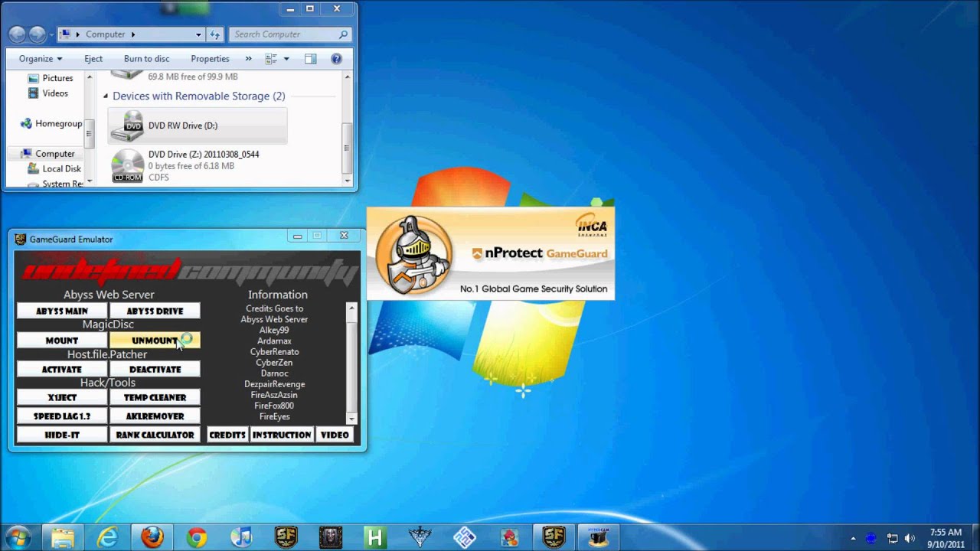
Task: Click the SPEED LAG 1.2 button
Action: pyautogui.click(x=62, y=416)
